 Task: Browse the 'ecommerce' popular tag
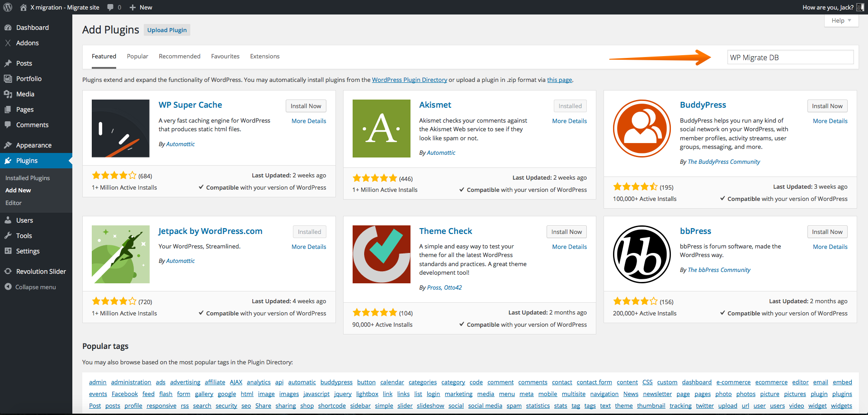[771, 382]
